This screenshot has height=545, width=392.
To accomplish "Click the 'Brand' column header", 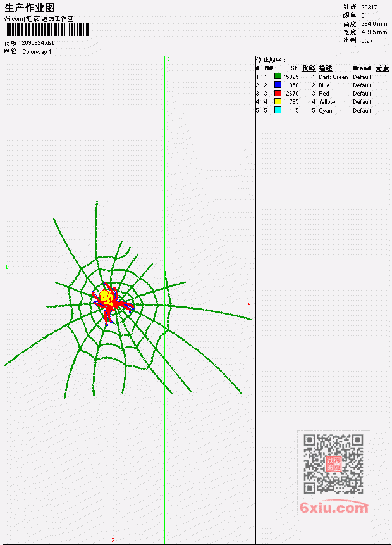I will pyautogui.click(x=362, y=68).
